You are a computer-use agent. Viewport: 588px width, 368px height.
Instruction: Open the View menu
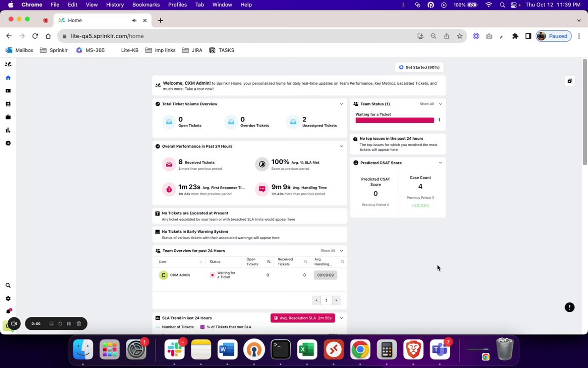(x=92, y=5)
